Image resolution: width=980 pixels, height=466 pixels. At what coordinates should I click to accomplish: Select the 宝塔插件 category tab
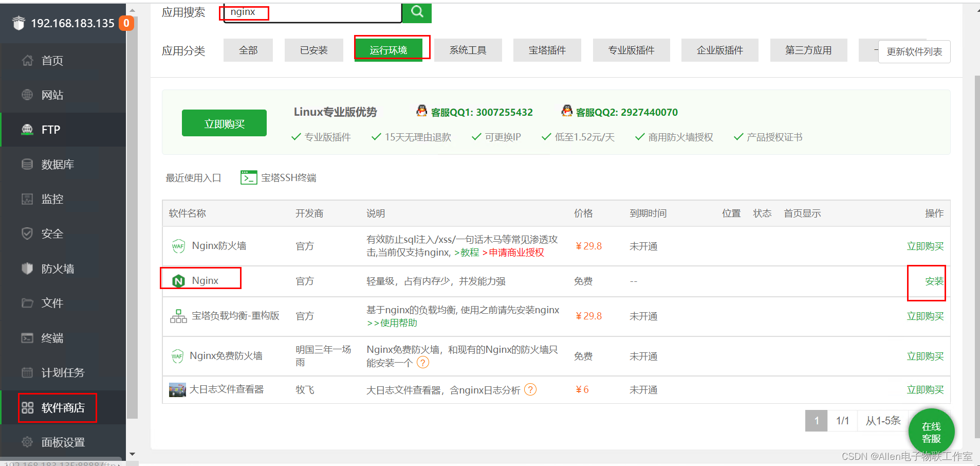547,50
